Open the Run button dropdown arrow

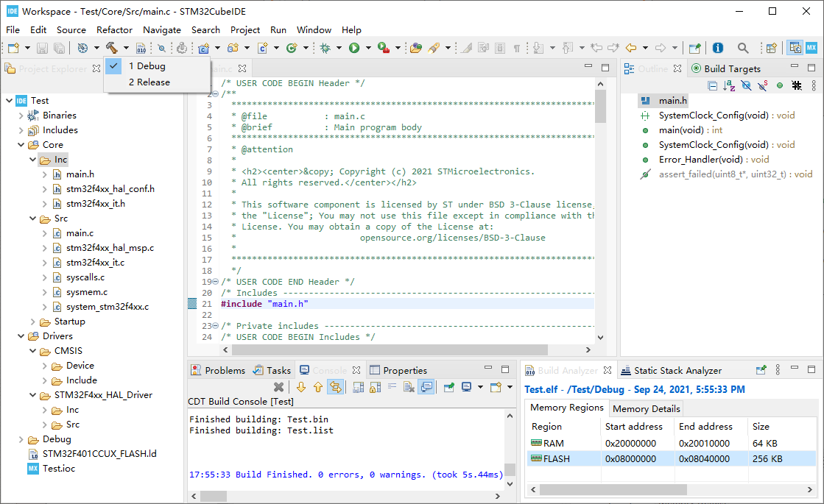(368, 48)
